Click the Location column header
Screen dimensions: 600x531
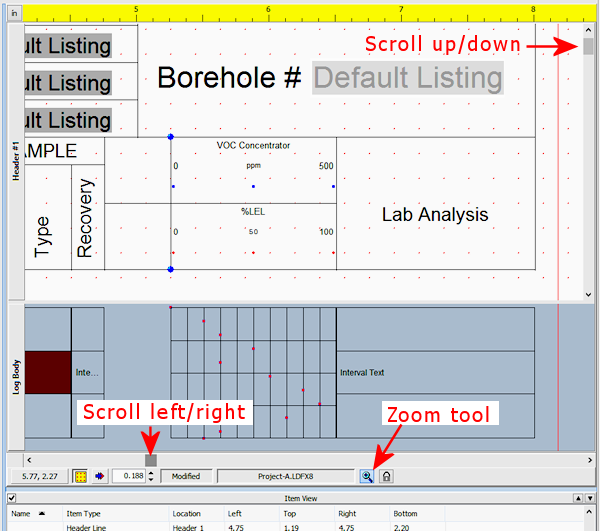tap(186, 512)
